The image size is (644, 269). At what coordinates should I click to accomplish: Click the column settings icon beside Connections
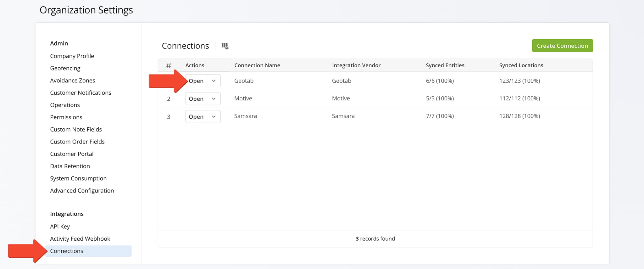(225, 46)
